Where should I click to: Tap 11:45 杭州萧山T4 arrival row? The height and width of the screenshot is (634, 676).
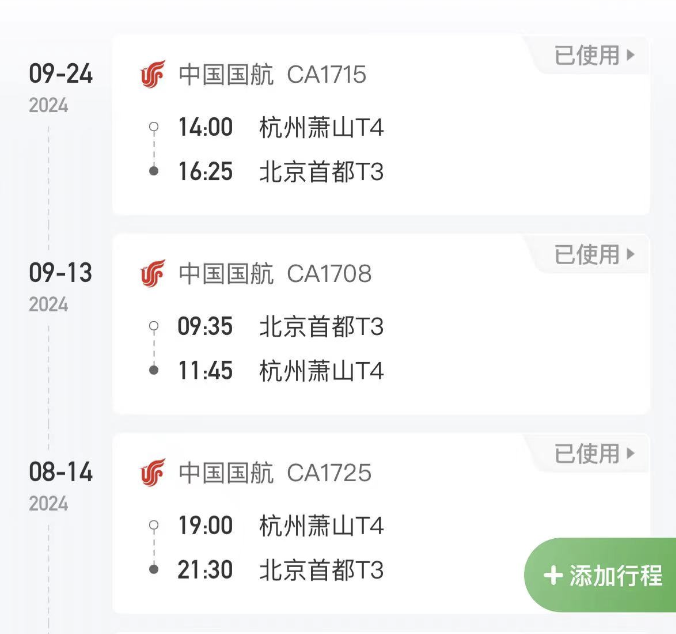[x=280, y=371]
